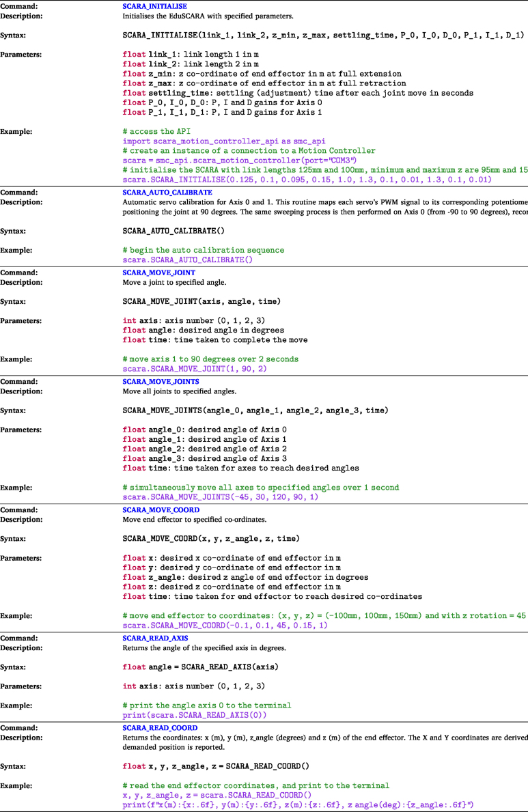Select the 'P_0, I_0, D_0' gains line

click(x=222, y=102)
